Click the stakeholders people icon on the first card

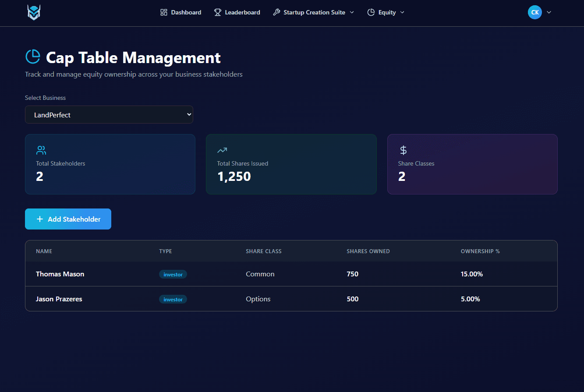click(x=41, y=150)
